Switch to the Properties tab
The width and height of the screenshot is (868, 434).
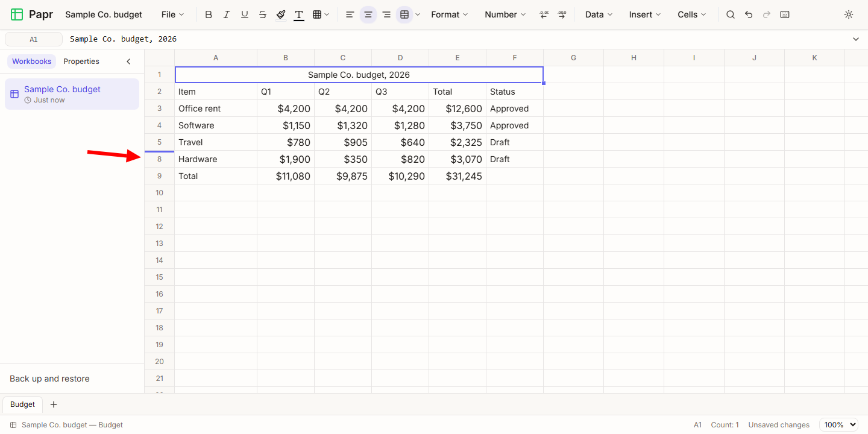pos(81,61)
